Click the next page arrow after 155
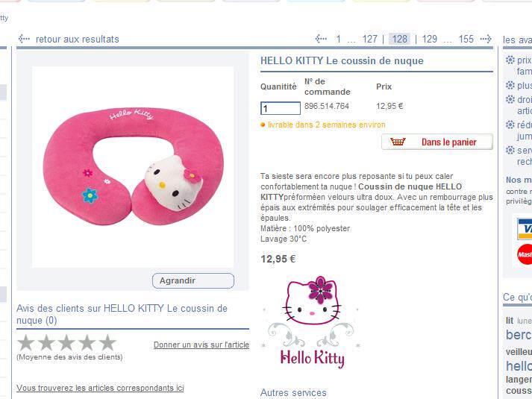The width and height of the screenshot is (532, 399). point(486,39)
